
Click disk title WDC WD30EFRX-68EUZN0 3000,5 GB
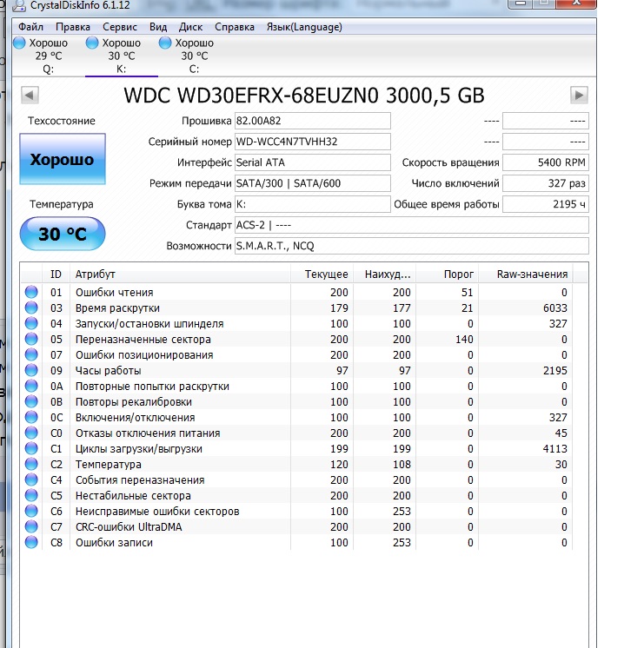304,96
